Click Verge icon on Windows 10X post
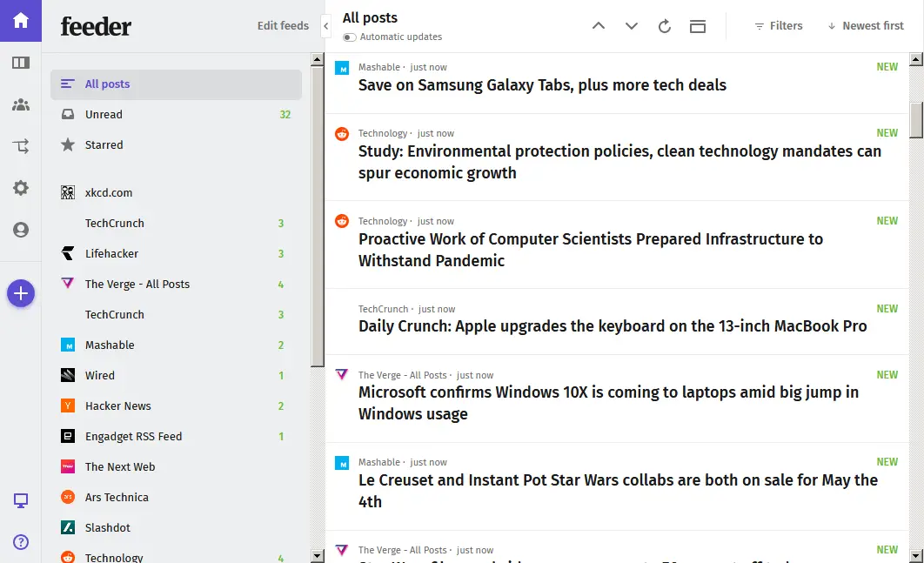 pyautogui.click(x=342, y=374)
